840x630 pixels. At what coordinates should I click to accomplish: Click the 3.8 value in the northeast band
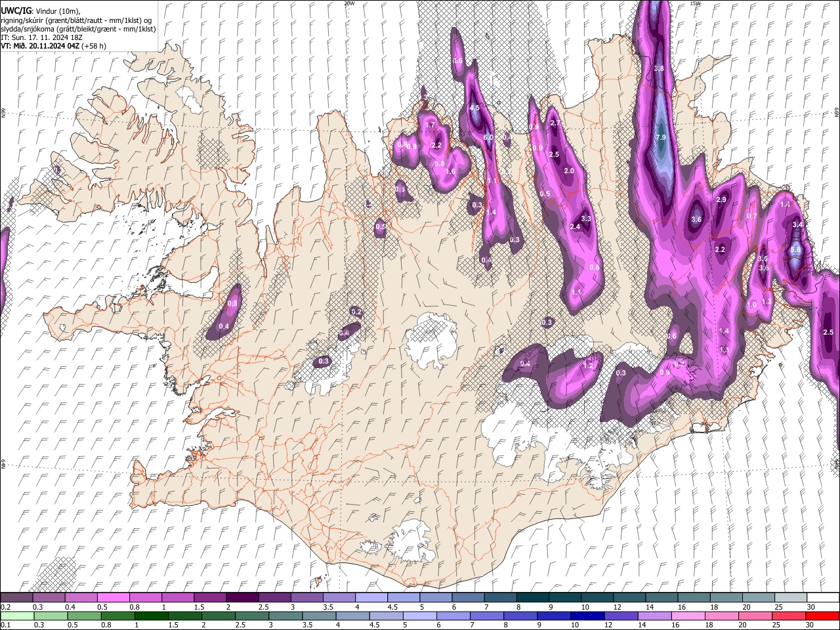point(660,68)
